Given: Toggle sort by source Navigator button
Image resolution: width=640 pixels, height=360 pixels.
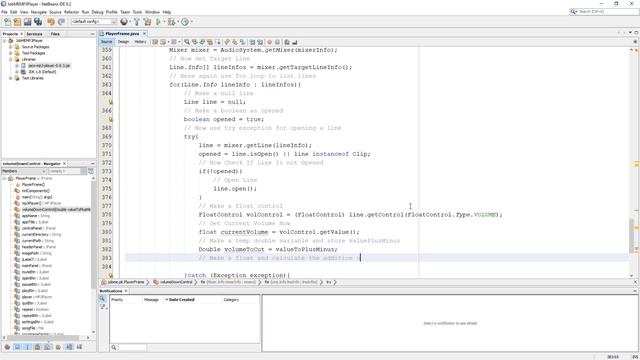Looking at the screenshot, I should [x=79, y=347].
